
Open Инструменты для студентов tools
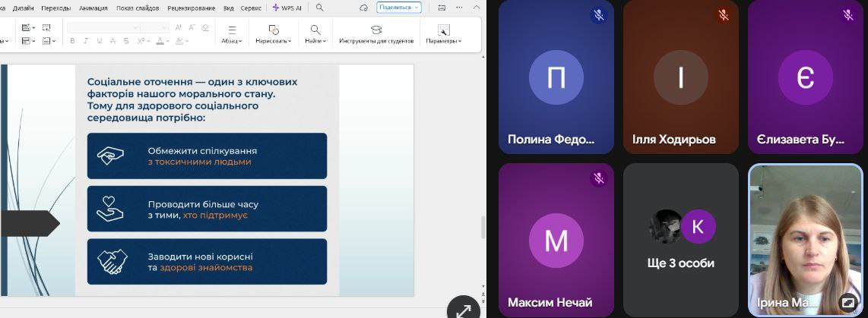point(376,34)
